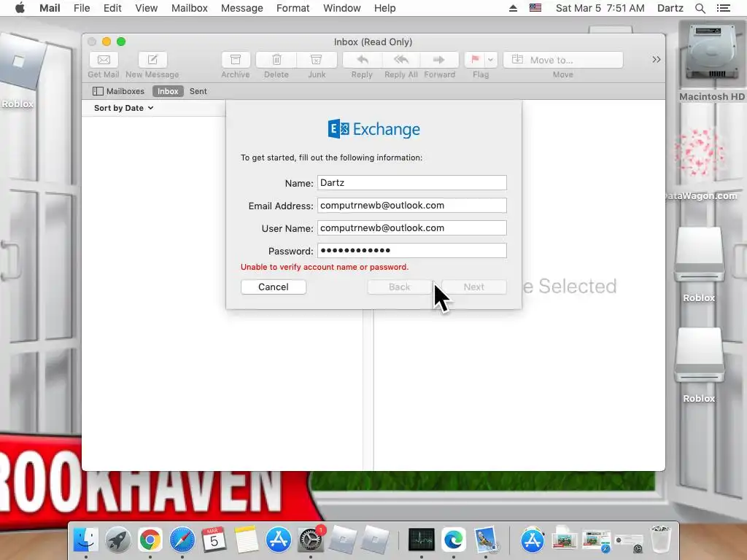Mark as Junk using toolbar icon

[317, 60]
